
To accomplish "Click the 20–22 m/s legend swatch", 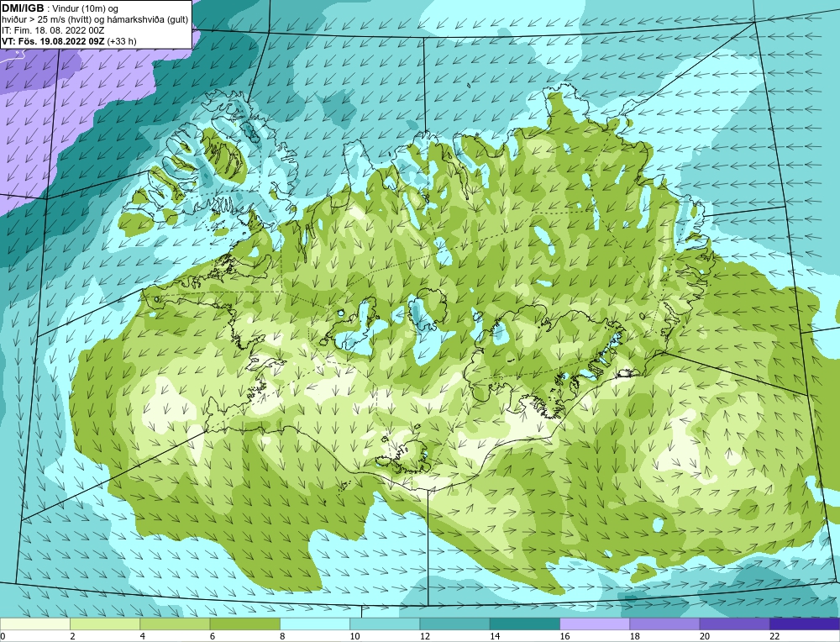I will point(734,624).
